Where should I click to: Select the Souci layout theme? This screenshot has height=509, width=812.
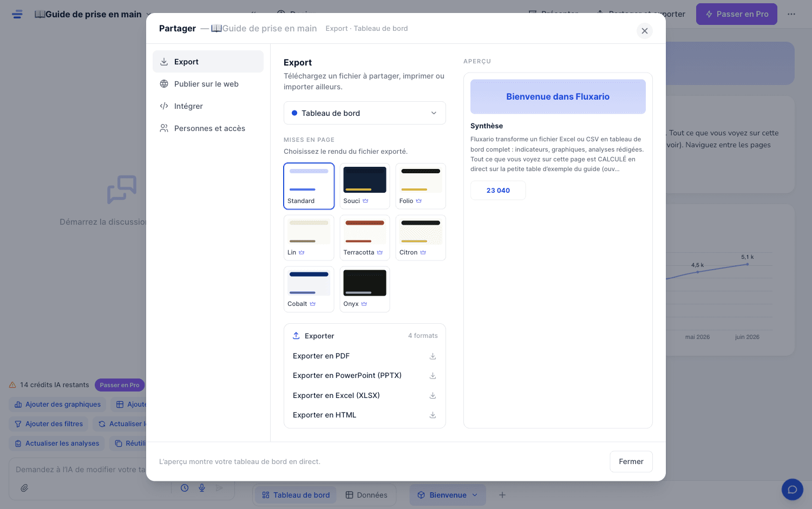365,186
